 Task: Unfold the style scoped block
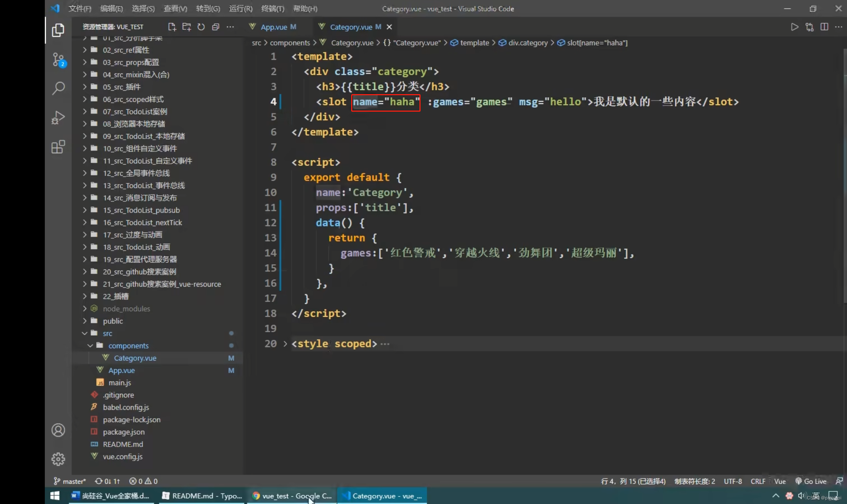tap(285, 344)
